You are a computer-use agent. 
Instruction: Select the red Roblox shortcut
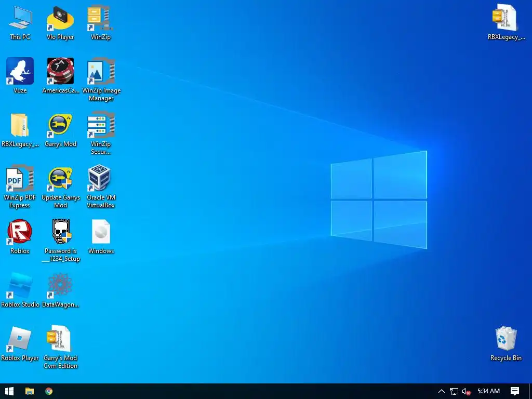pyautogui.click(x=20, y=236)
